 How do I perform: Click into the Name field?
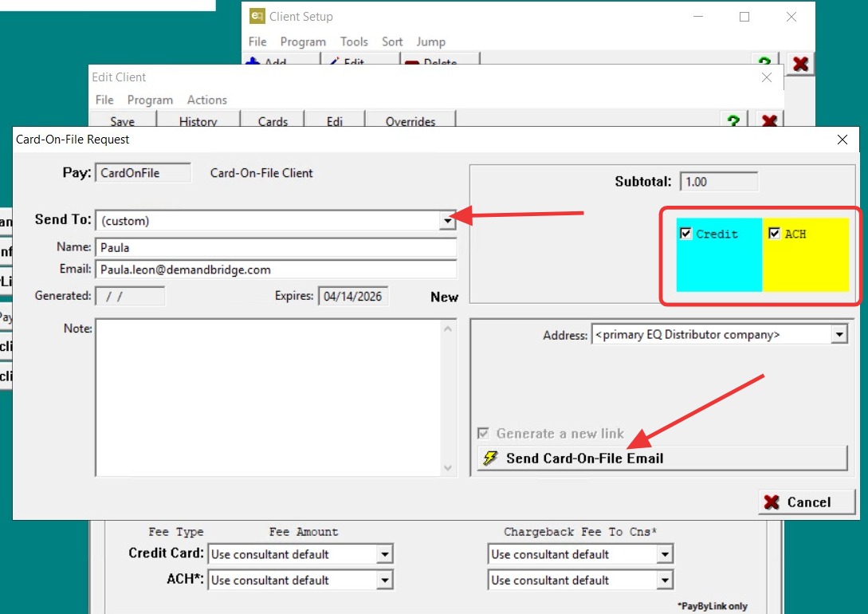[x=277, y=247]
